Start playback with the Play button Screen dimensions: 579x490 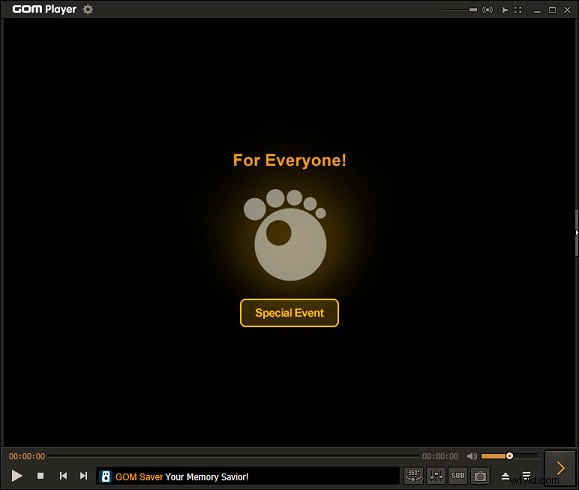17,476
